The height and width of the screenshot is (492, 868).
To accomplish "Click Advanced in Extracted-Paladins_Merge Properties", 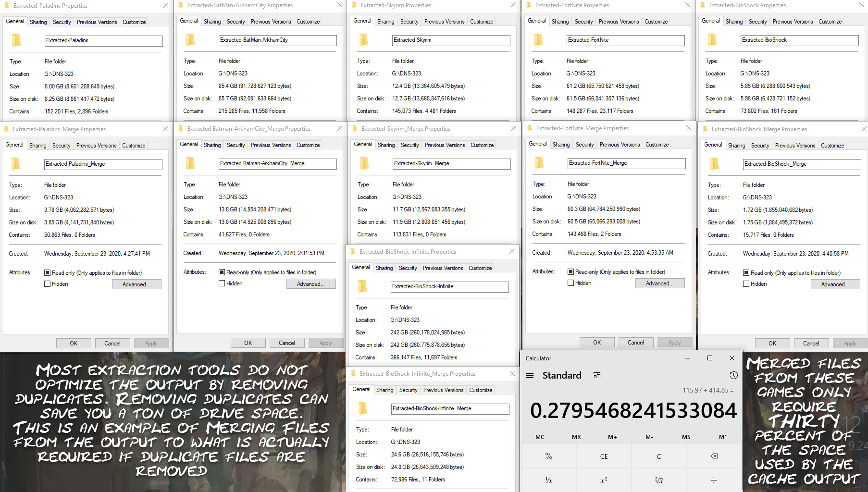I will pos(136,284).
